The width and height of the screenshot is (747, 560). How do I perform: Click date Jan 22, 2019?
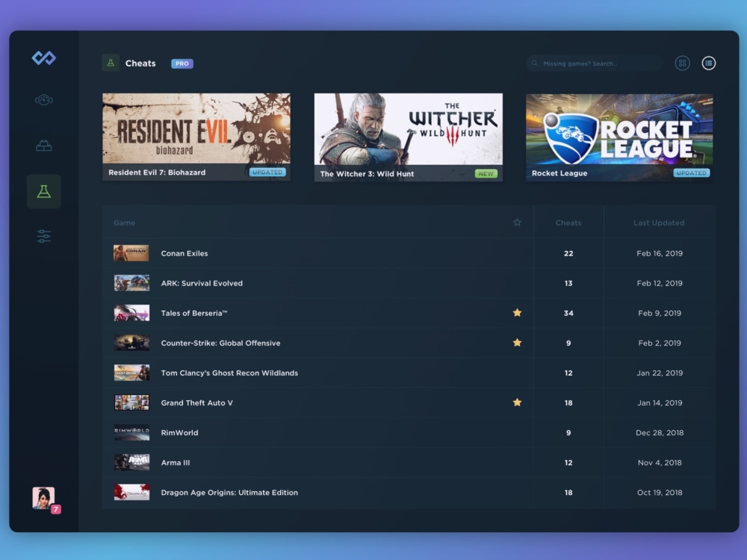660,373
